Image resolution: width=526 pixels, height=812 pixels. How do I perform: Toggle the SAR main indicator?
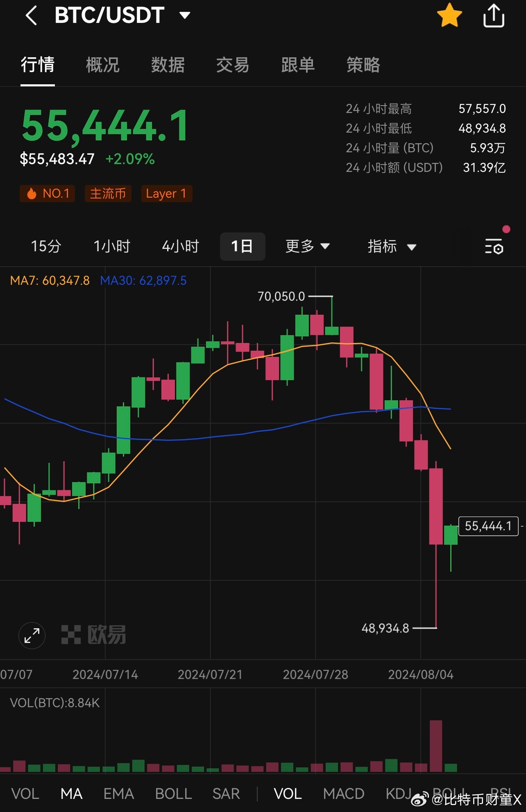[226, 794]
